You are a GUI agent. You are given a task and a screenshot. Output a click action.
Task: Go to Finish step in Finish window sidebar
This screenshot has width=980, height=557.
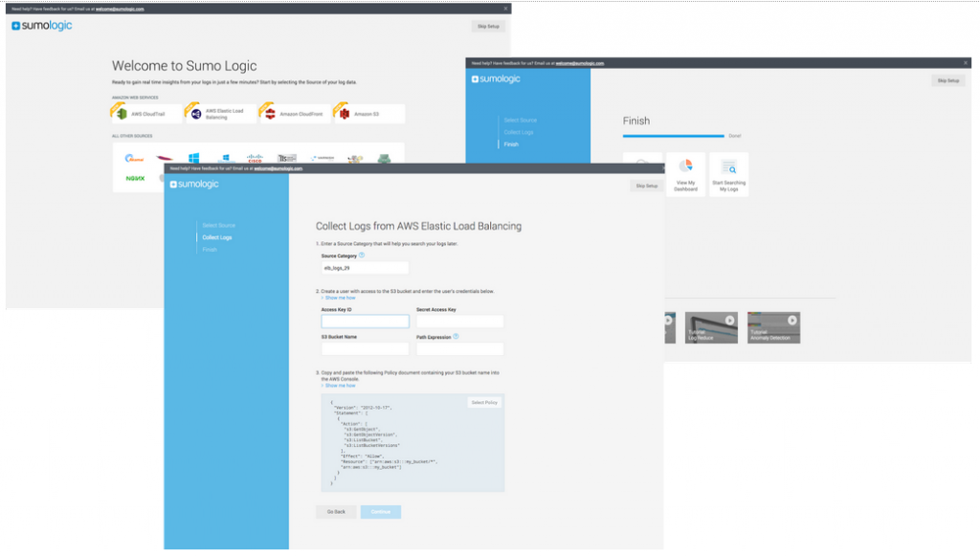pos(511,145)
